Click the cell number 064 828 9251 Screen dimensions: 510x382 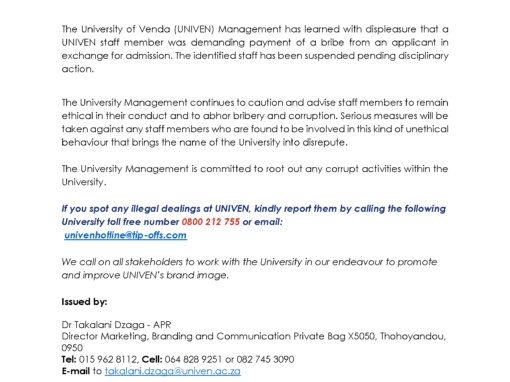click(193, 359)
